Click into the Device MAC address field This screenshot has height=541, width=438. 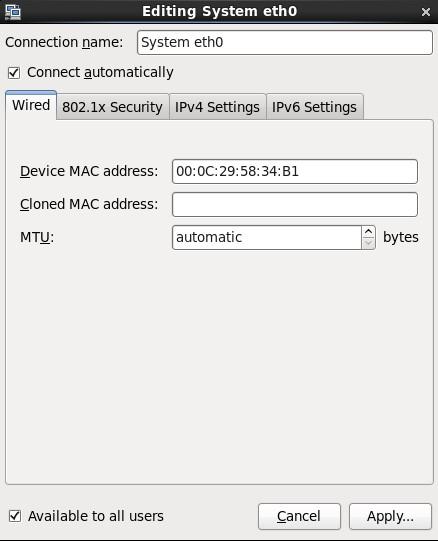[x=295, y=171]
